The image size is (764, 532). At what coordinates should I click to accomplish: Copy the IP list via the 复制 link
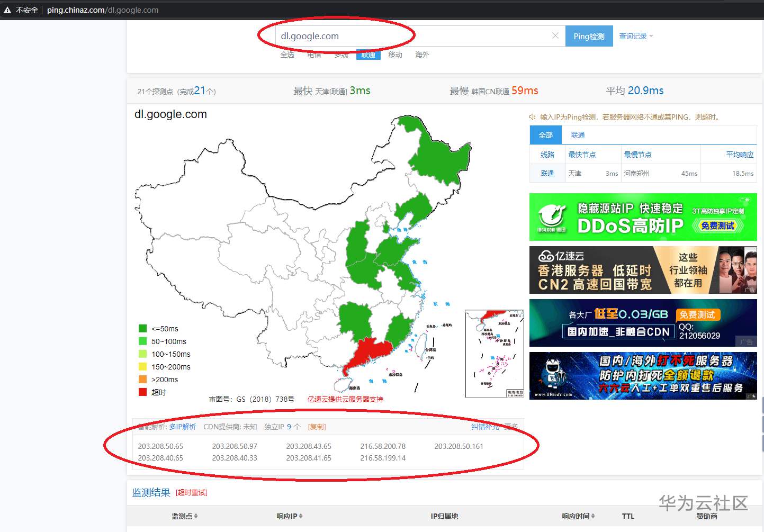point(316,427)
